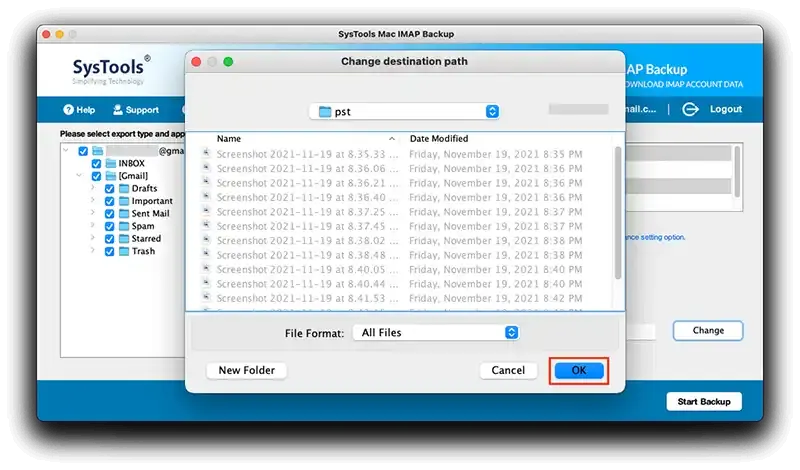The width and height of the screenshot is (800, 470).
Task: Click the main window options scrollbar
Action: [736, 171]
